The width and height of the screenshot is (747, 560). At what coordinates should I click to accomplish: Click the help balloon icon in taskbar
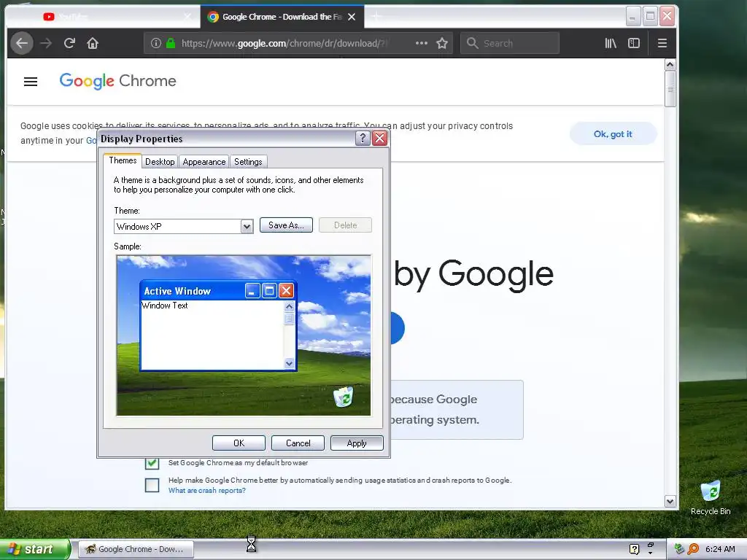tap(634, 549)
